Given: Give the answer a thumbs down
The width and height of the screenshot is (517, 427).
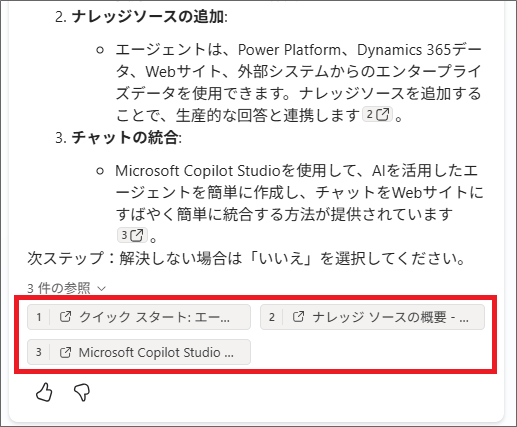Looking at the screenshot, I should [82, 393].
